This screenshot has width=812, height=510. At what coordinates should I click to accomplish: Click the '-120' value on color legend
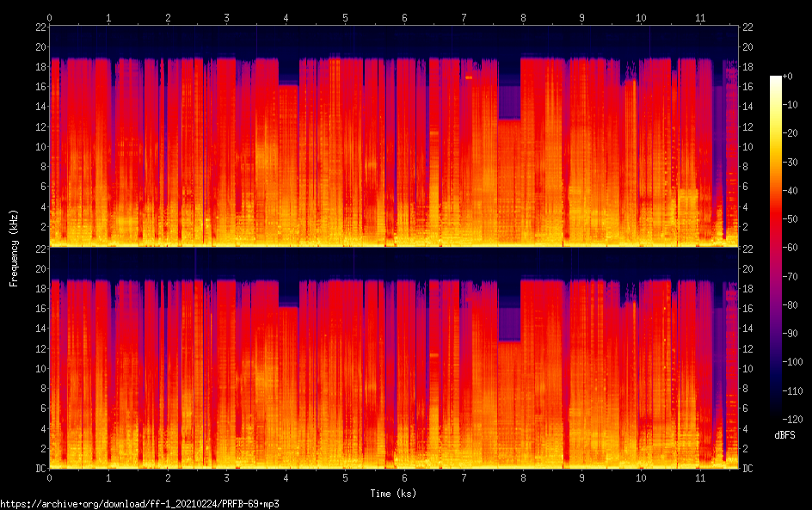click(792, 419)
